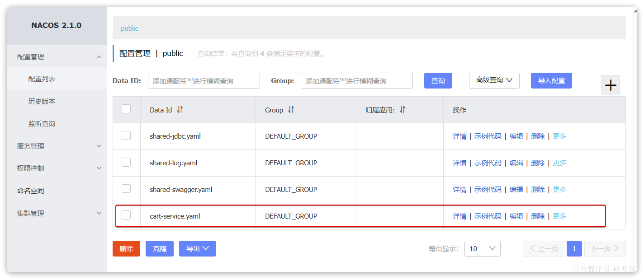Toggle the select-all header checkbox
Screen dimensions: 644x280
(x=126, y=109)
